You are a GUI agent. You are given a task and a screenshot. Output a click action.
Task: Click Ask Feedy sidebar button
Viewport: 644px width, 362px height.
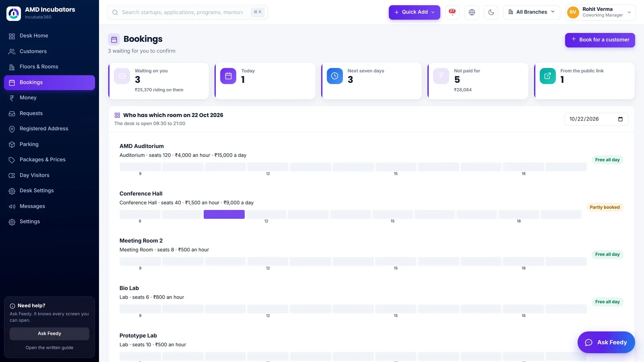pos(50,333)
